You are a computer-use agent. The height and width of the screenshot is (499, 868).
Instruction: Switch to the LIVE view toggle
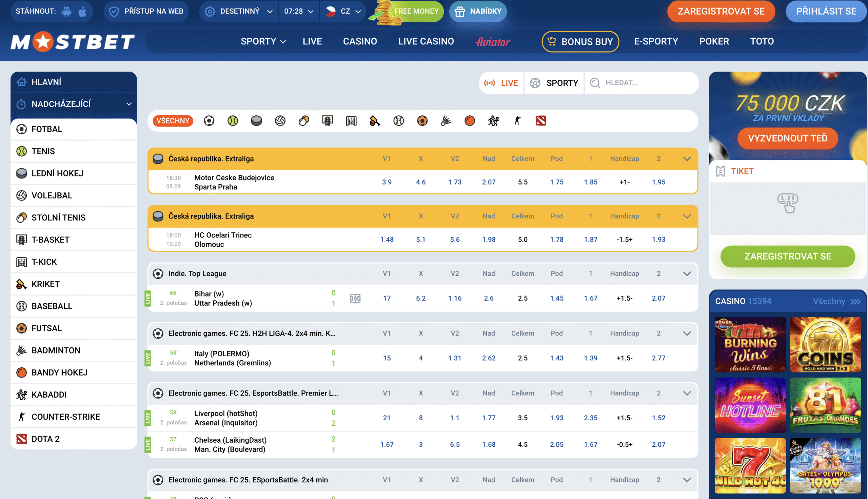(501, 83)
